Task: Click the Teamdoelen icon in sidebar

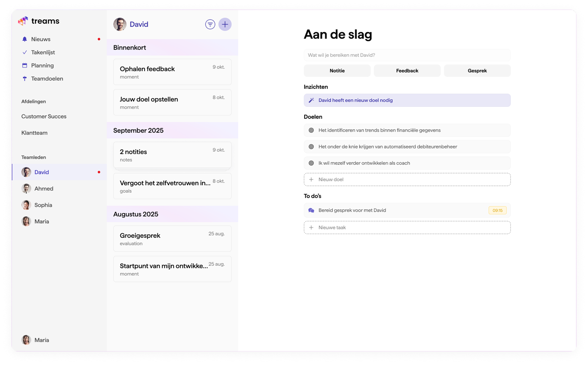Action: pos(25,78)
